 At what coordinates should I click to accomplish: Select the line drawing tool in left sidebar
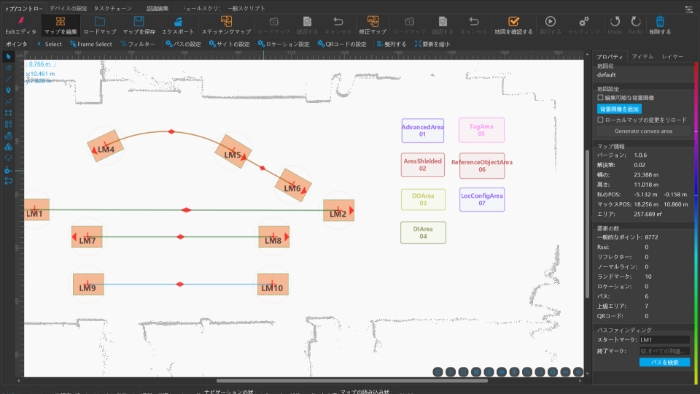(8, 79)
